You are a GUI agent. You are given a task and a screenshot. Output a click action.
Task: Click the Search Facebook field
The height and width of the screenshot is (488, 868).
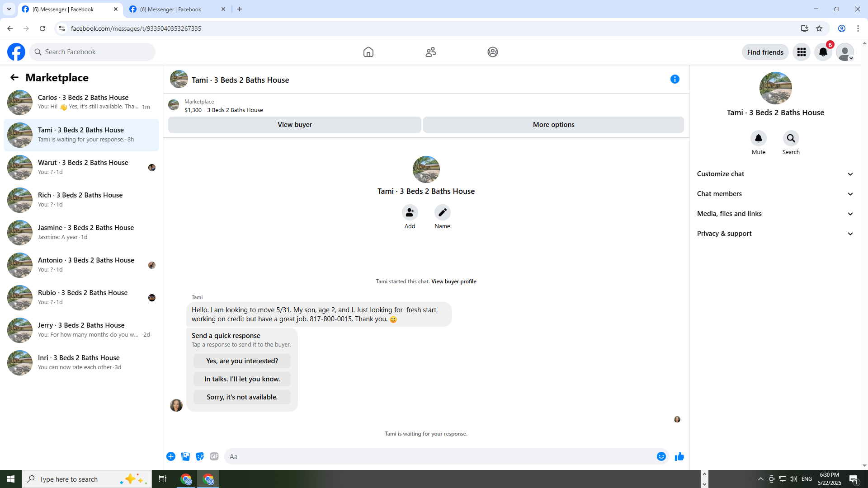pyautogui.click(x=92, y=52)
